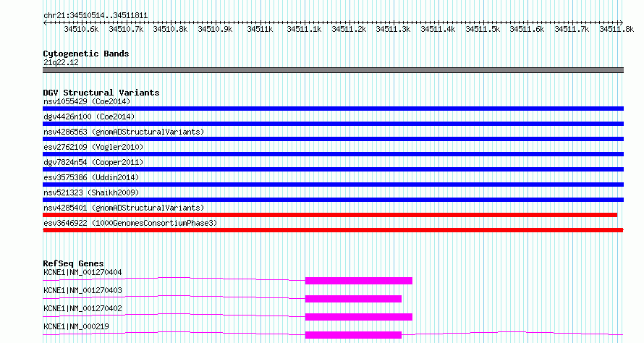
Task: Click the red bar under nsv4285401
Action: click(330, 215)
